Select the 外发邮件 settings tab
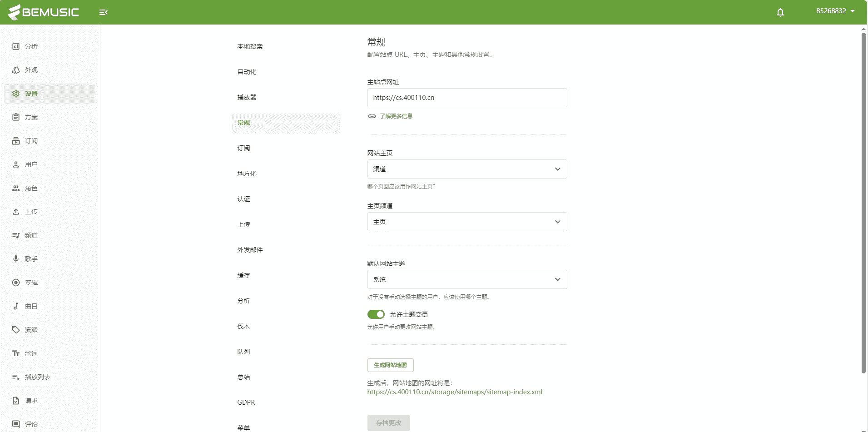Image resolution: width=868 pixels, height=432 pixels. click(250, 250)
